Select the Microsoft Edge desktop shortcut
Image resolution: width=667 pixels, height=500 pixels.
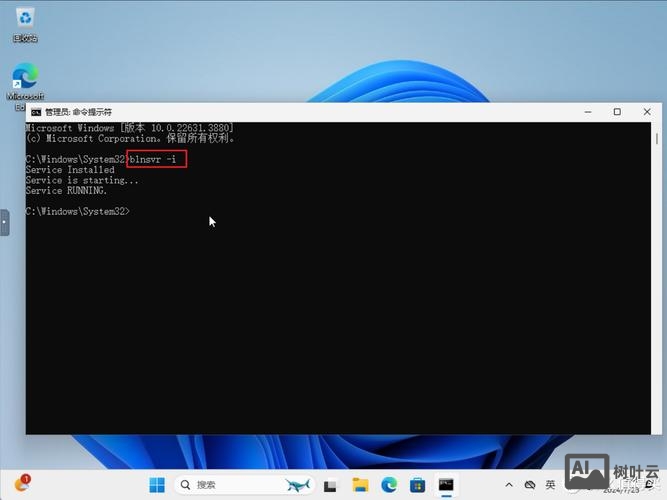(x=24, y=78)
